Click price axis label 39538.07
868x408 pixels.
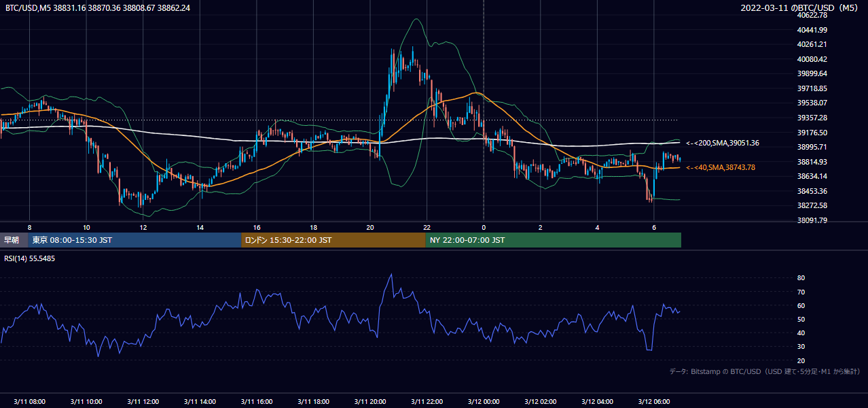(x=813, y=103)
